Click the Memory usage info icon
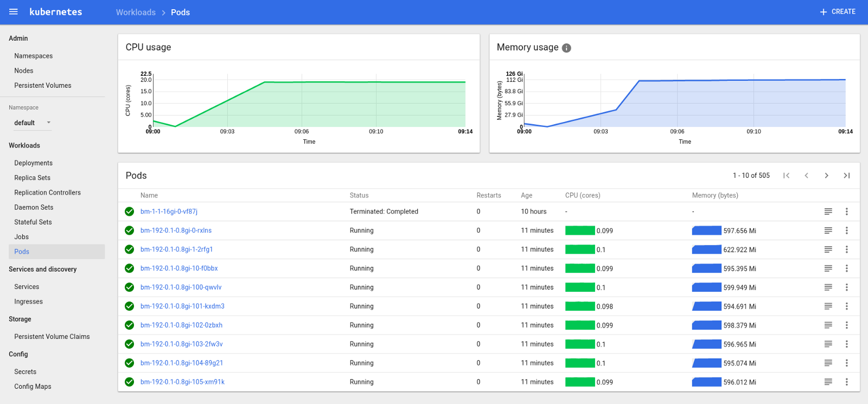Viewport: 868px width, 404px height. tap(566, 48)
